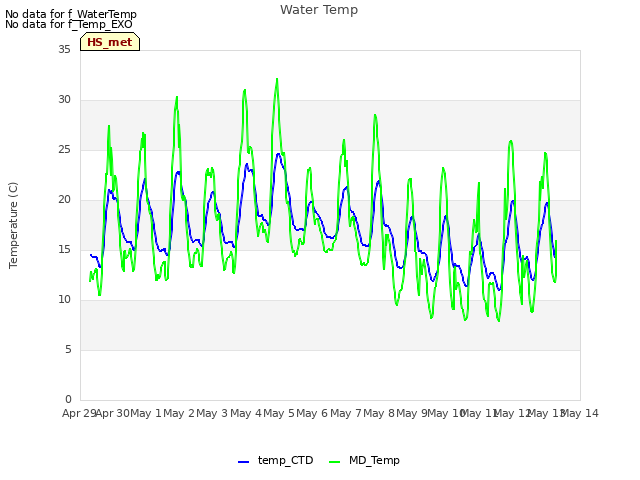This screenshot has height=480, width=640.
Task: Click the y-axis tick label 5
Action: (x=68, y=349)
